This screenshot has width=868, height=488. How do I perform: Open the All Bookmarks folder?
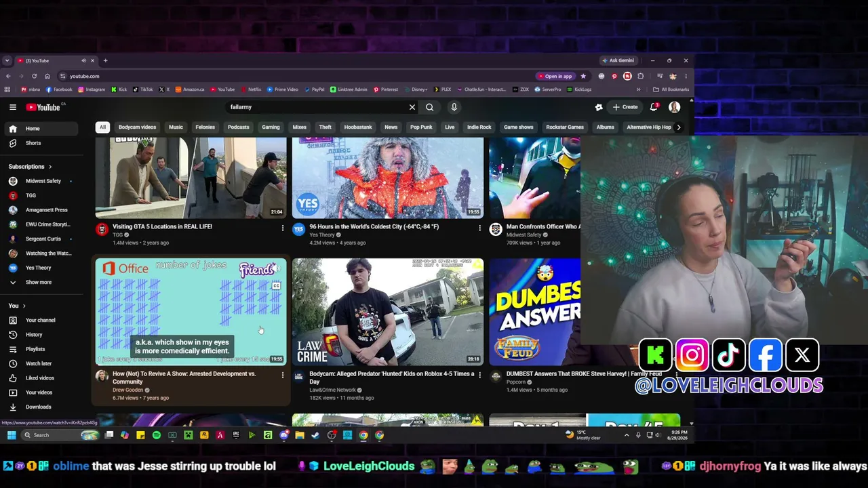pyautogui.click(x=671, y=89)
